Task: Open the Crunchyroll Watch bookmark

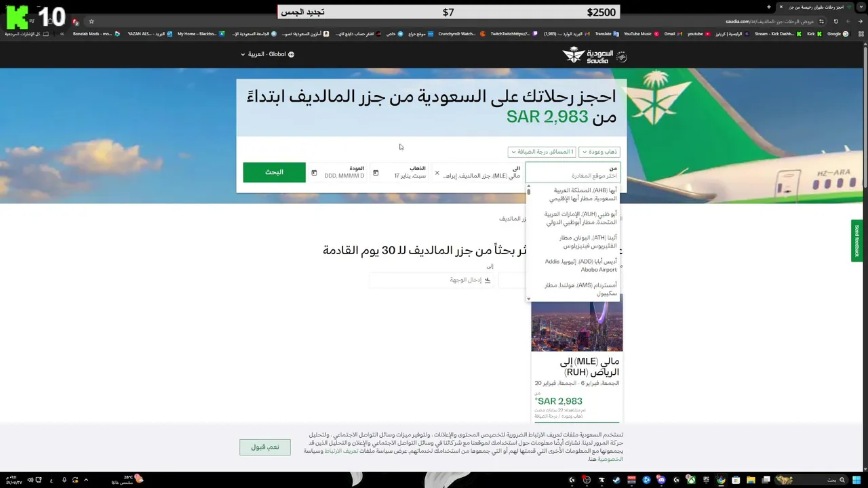Action: (x=461, y=34)
